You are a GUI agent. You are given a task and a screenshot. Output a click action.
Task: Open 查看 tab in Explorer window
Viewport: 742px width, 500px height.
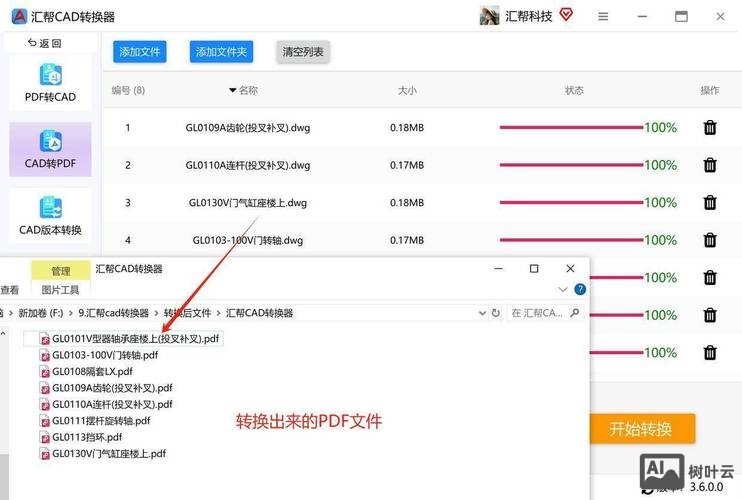pyautogui.click(x=9, y=289)
